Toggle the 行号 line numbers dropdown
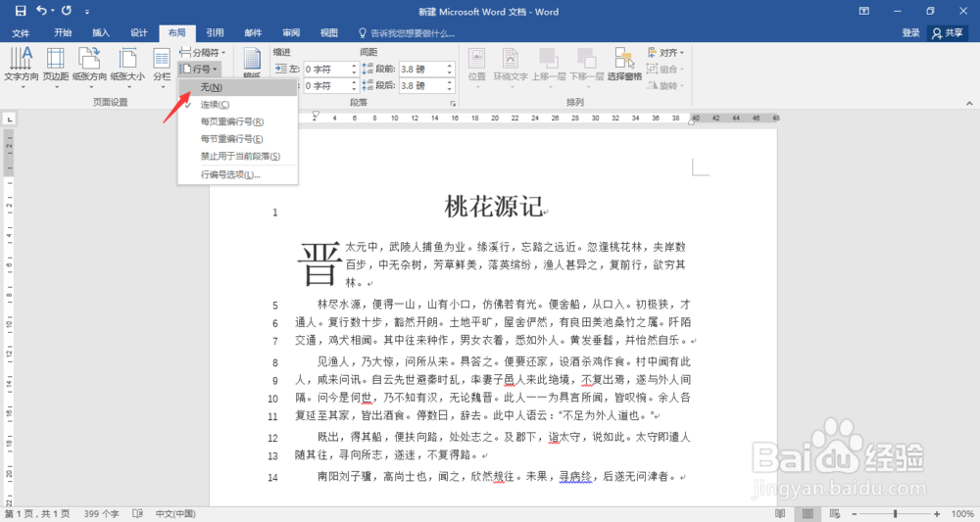The width and height of the screenshot is (980, 522). (199, 70)
